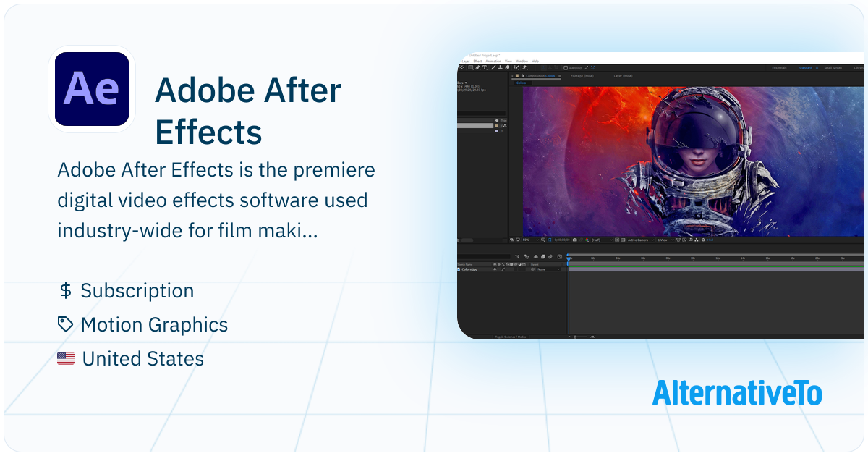
Task: Select the Clone Stamp tool
Action: click(501, 67)
